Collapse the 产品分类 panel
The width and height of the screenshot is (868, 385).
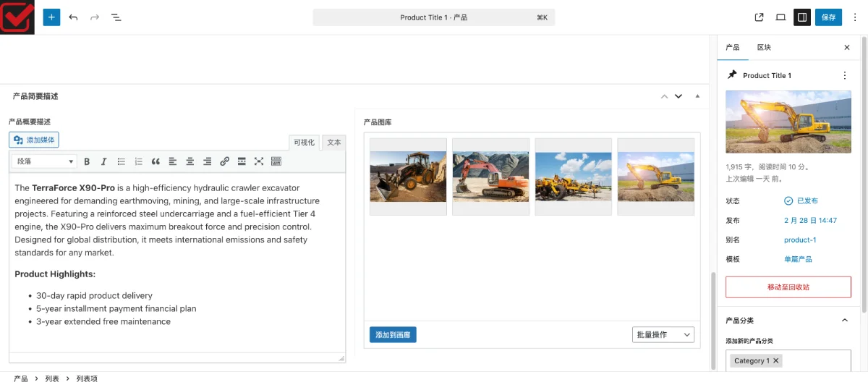click(844, 321)
